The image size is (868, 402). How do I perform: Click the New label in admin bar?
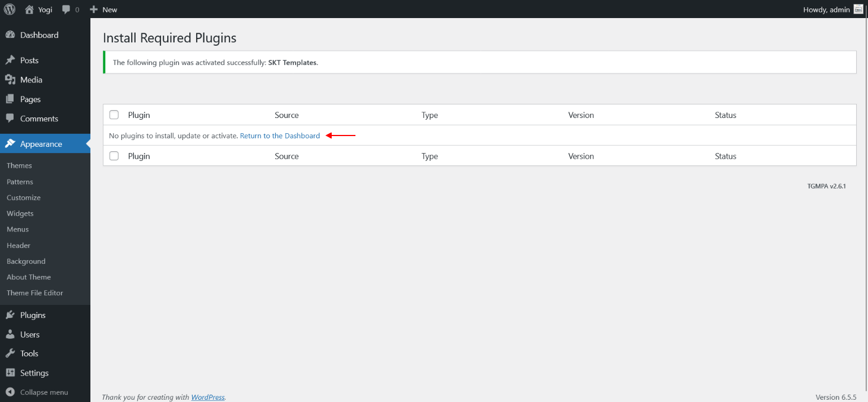[110, 10]
